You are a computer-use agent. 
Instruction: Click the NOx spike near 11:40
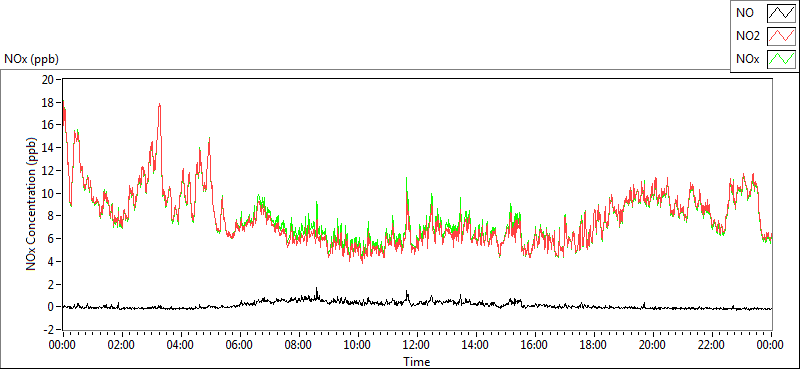407,178
